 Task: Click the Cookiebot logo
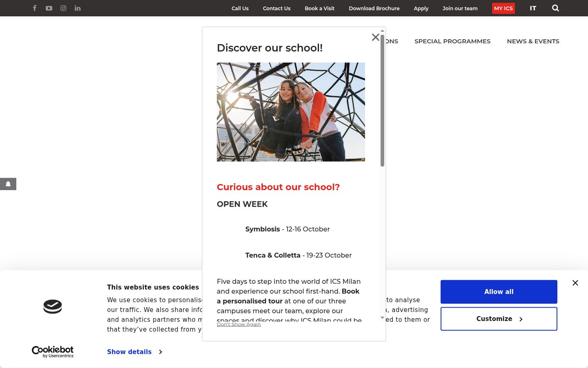click(53, 352)
